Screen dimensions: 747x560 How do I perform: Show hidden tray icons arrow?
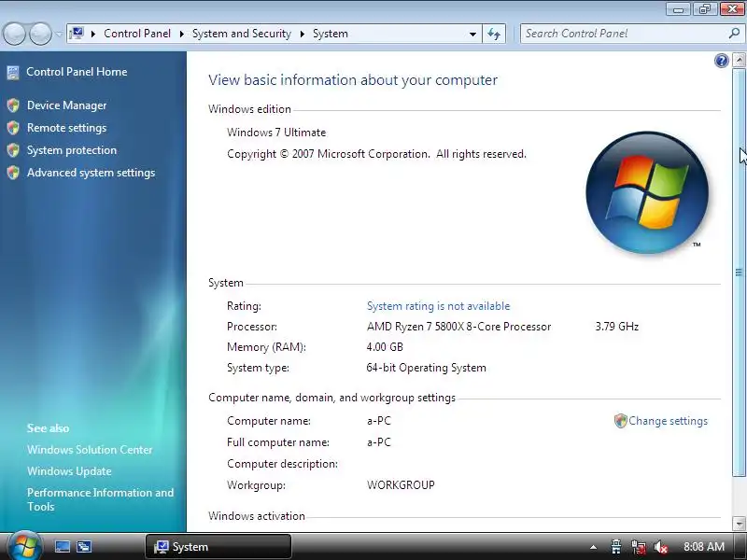click(593, 547)
